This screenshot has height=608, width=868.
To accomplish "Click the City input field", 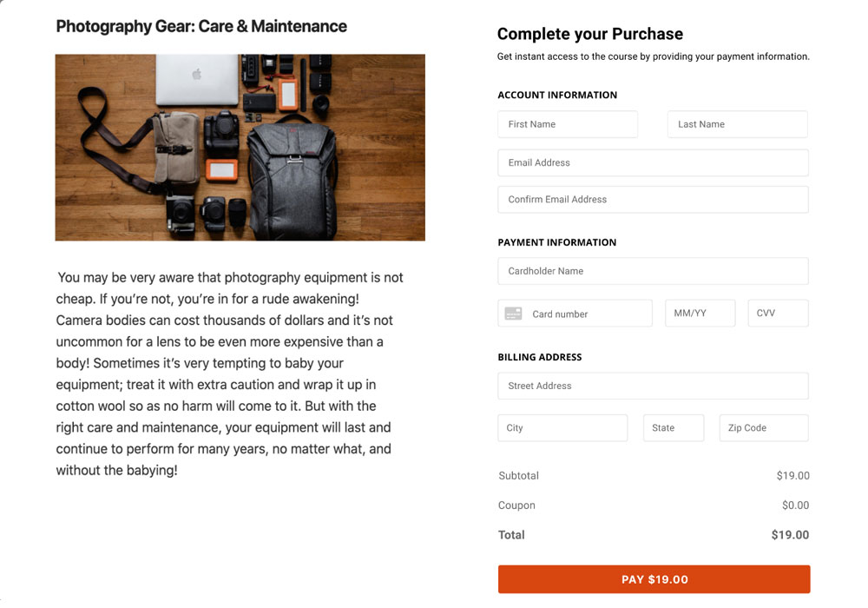I will (x=562, y=428).
